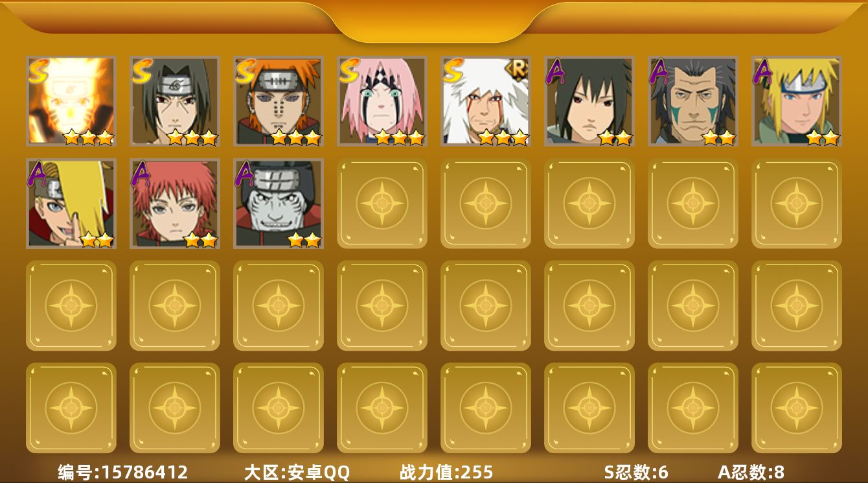
Task: Select the gray shark-faced A-rank ninja
Action: point(279,203)
